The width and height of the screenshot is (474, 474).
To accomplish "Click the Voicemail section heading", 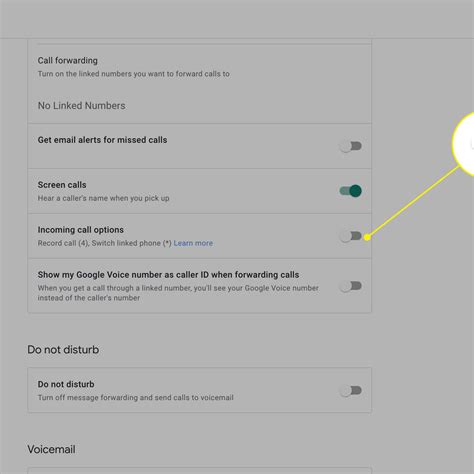I will coord(51,449).
